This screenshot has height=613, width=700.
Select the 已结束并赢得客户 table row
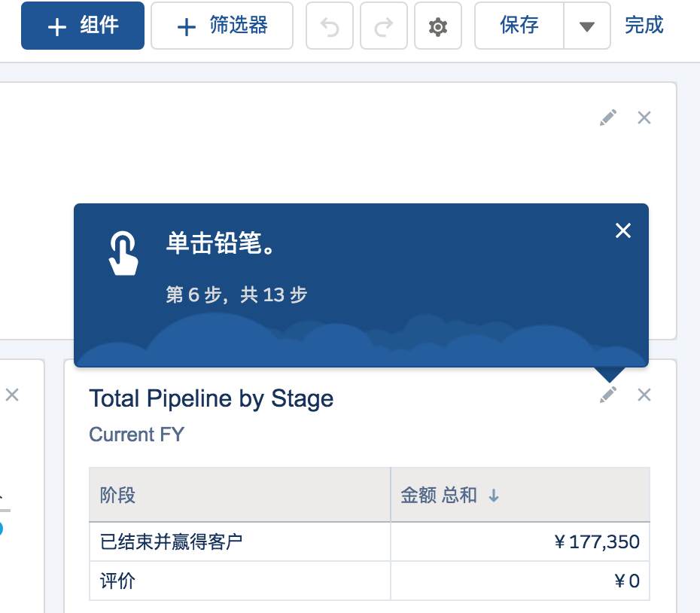370,541
